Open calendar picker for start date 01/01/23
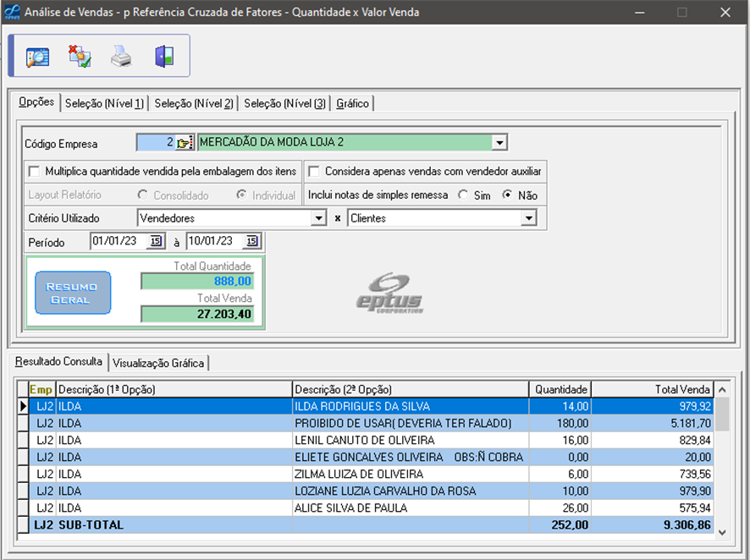This screenshot has width=750, height=560. click(156, 242)
